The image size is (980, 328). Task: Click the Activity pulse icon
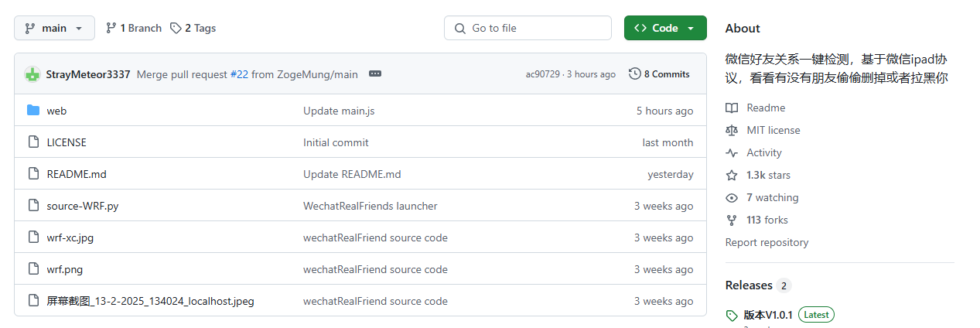coord(732,152)
